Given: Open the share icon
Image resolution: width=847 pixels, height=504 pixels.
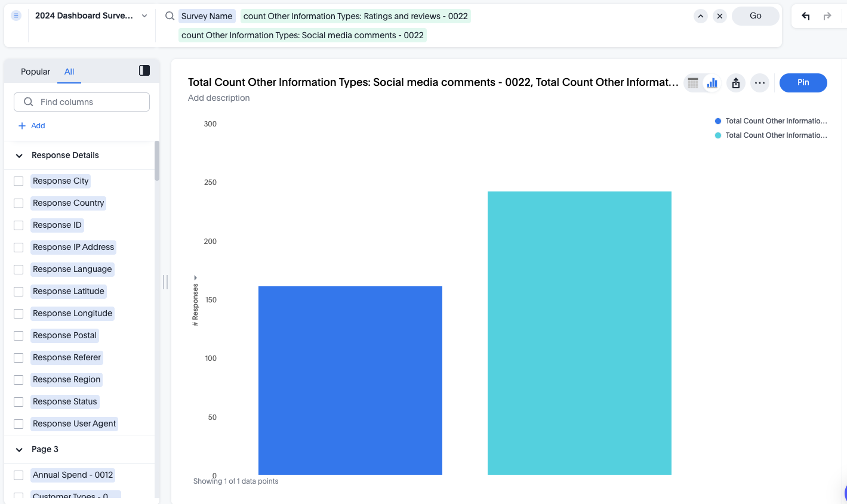Looking at the screenshot, I should click(x=736, y=83).
